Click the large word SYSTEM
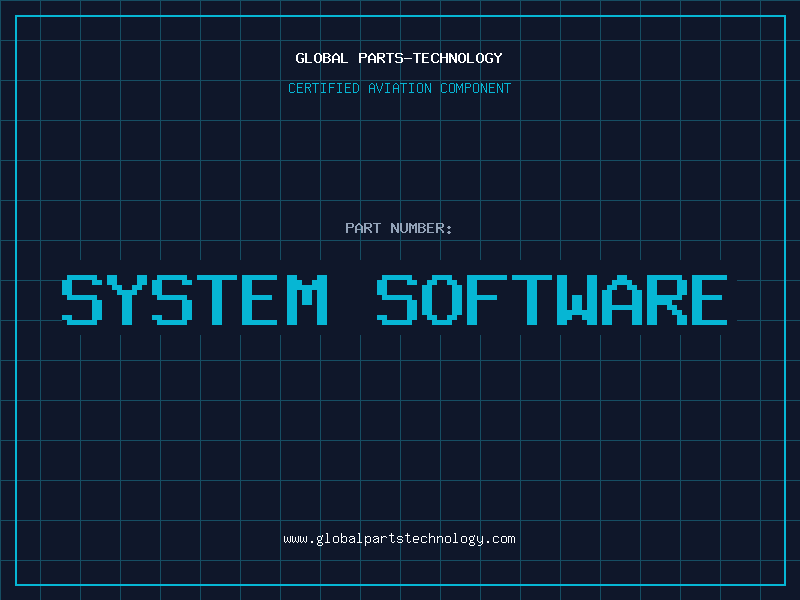800x600 pixels. pos(196,300)
